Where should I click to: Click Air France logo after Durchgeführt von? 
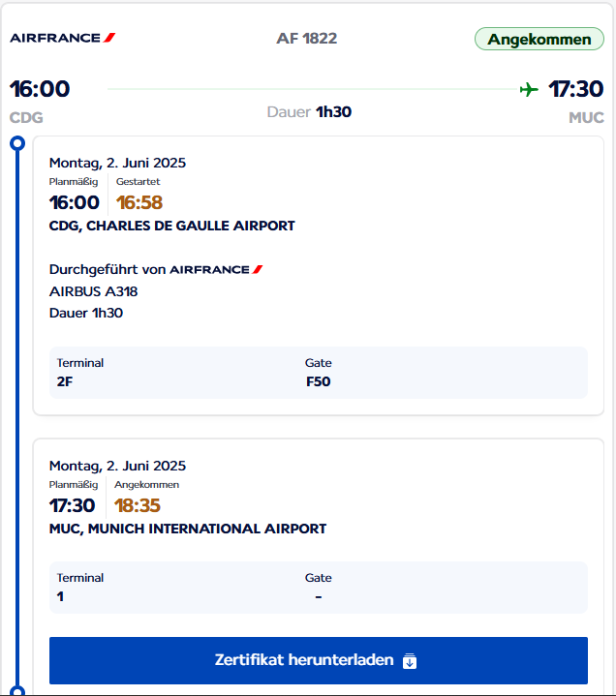click(216, 269)
